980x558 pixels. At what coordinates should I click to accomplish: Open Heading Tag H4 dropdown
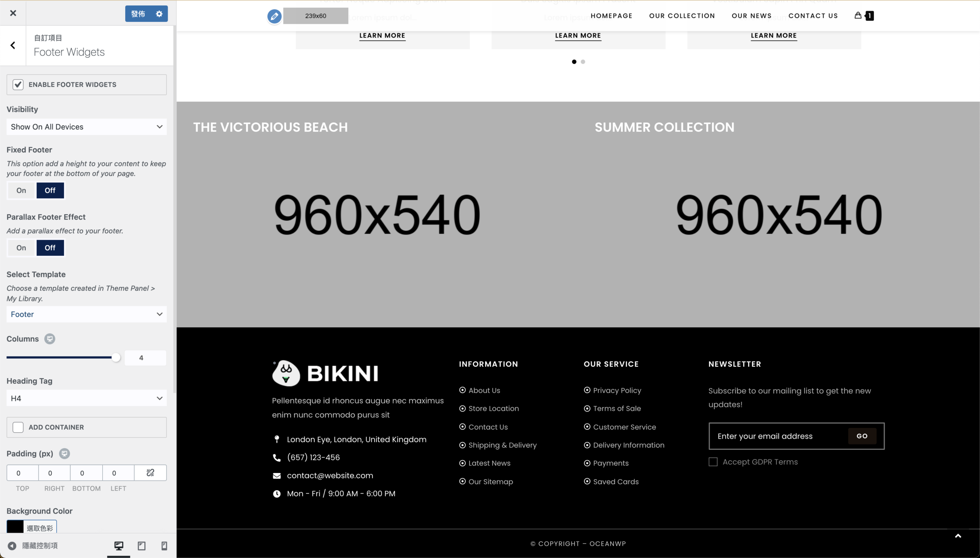(x=86, y=398)
